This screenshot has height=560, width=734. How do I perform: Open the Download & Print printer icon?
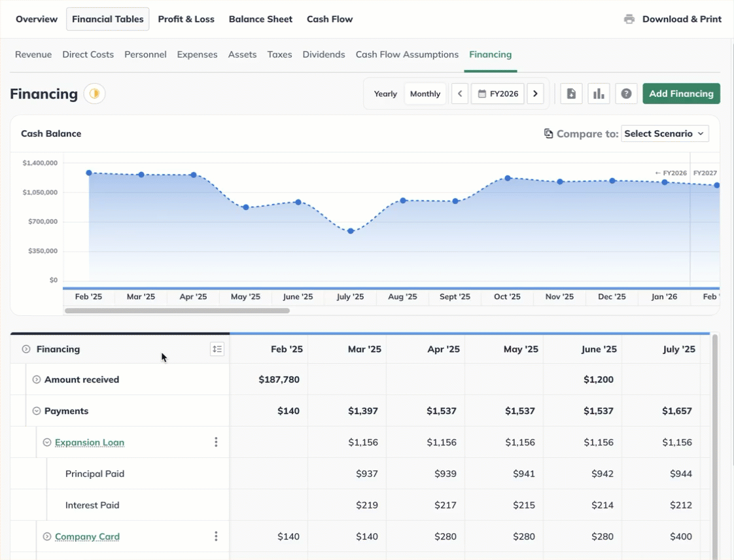pos(629,19)
